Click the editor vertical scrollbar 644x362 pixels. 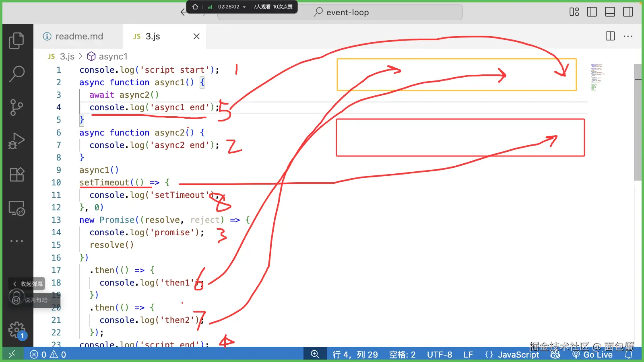(638, 122)
